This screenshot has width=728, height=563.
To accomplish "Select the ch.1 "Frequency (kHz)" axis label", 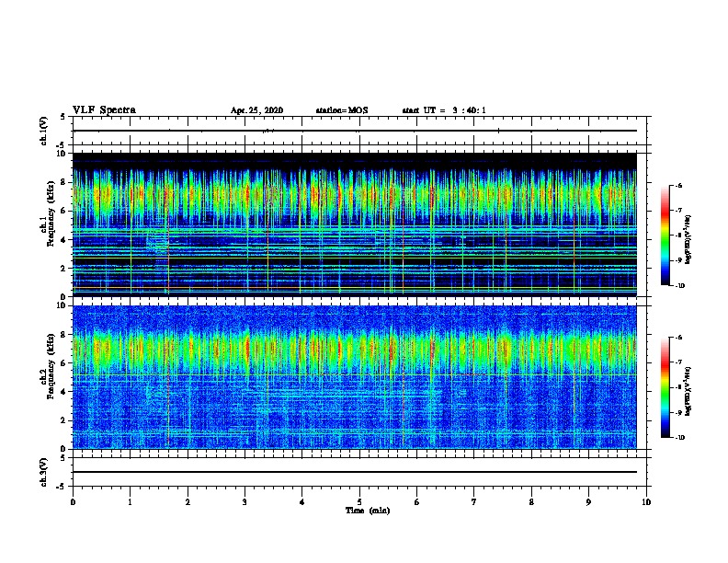I will tap(51, 214).
